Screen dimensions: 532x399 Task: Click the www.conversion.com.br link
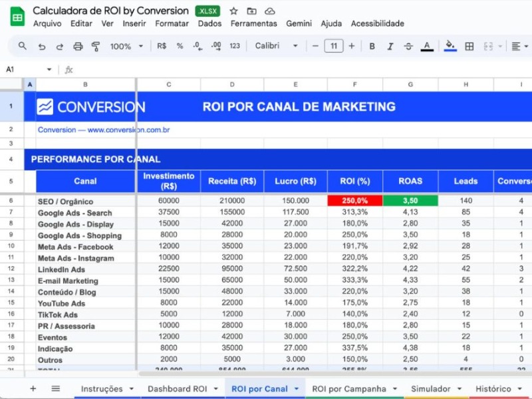(x=128, y=130)
